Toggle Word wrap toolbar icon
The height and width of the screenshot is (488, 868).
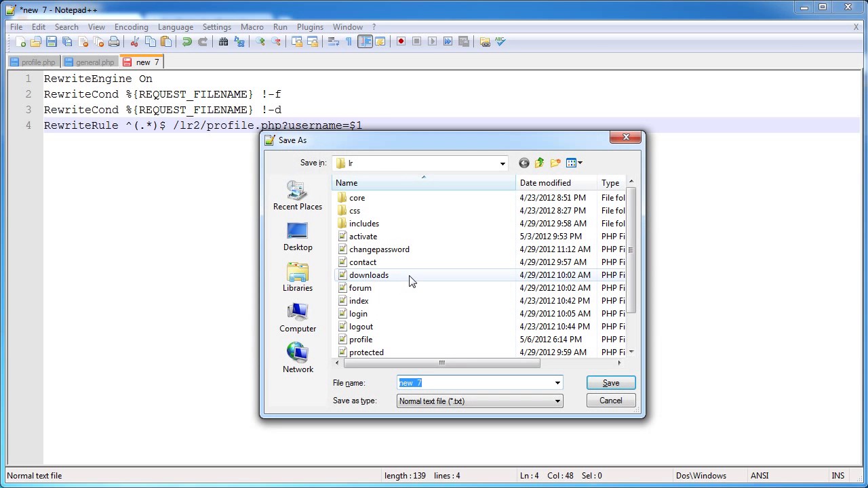click(334, 42)
